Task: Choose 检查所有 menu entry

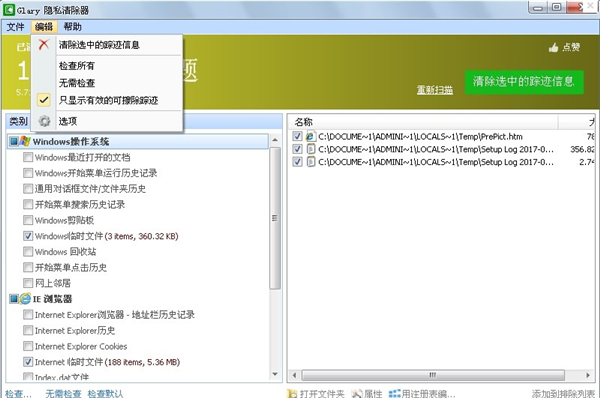Action: click(107, 66)
